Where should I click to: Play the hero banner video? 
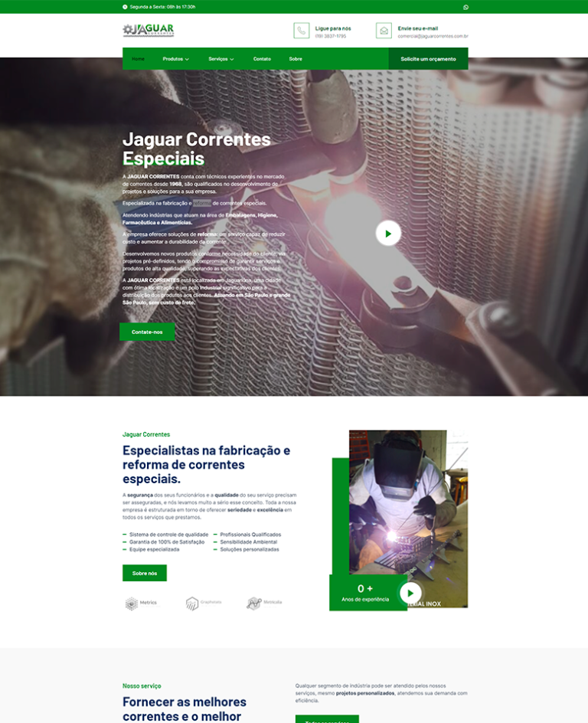click(388, 233)
